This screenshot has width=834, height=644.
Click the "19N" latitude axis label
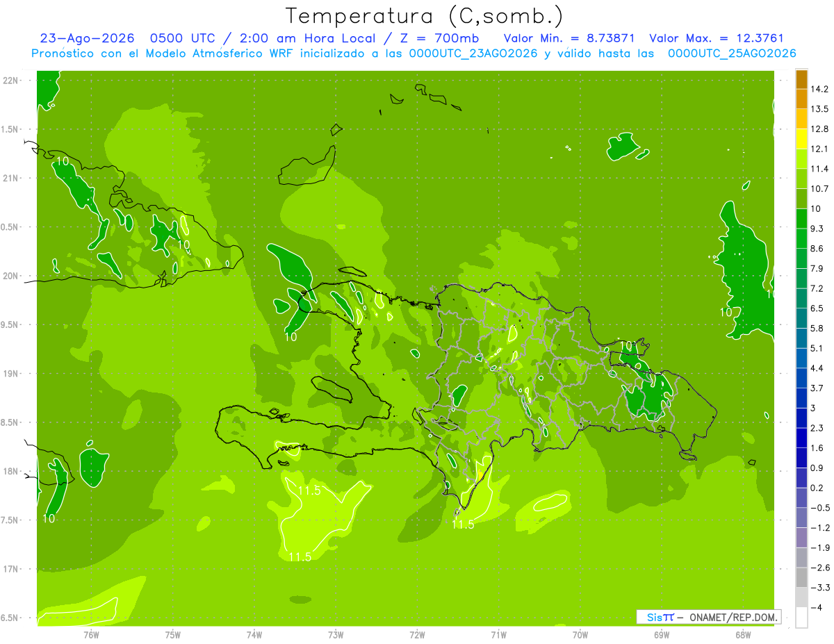pyautogui.click(x=11, y=374)
